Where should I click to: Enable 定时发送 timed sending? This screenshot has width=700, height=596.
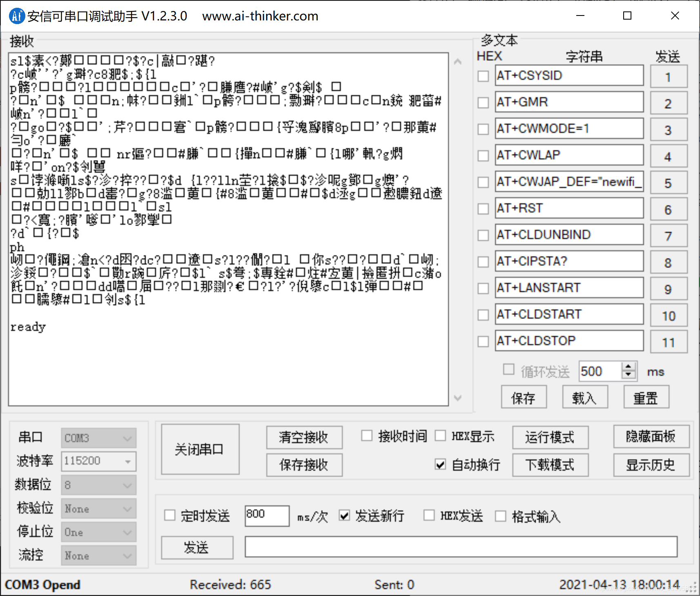(x=169, y=516)
